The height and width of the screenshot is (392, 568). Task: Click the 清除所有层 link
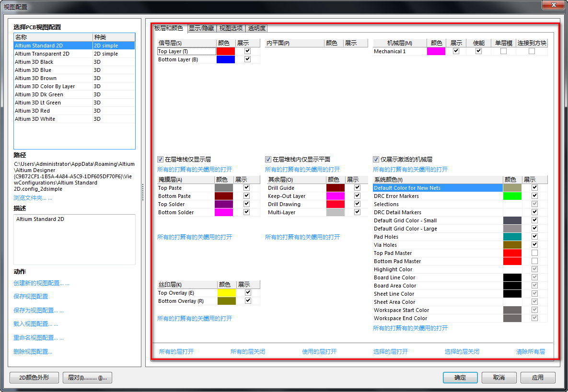pos(531,351)
